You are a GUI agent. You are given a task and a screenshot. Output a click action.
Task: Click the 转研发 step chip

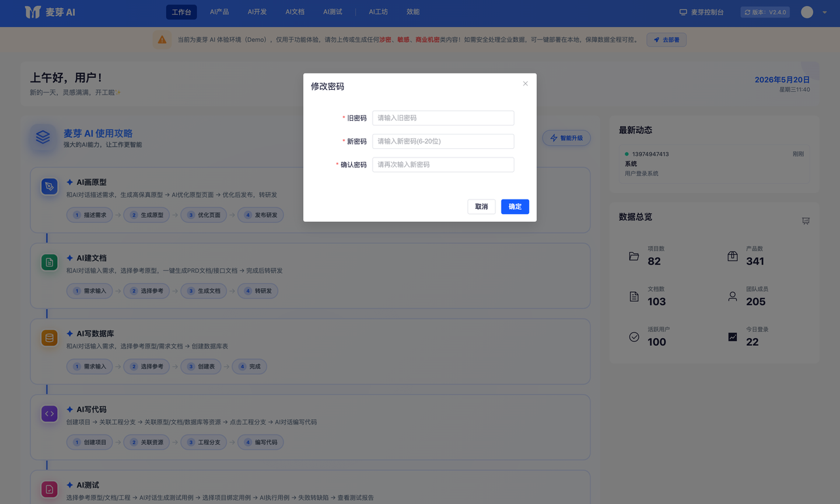[258, 291]
